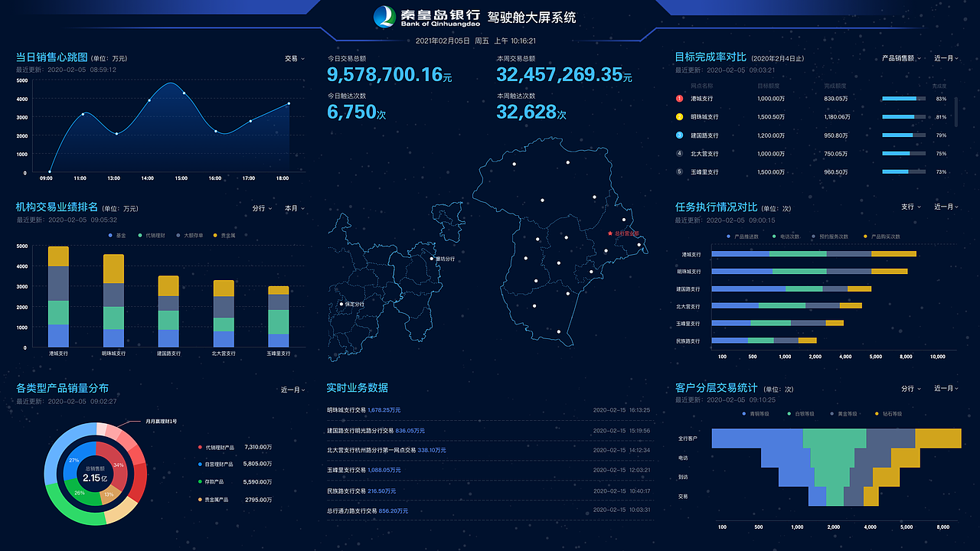This screenshot has height=551, width=980.
Task: Open the 近一月 dropdown in the 任务执行情况对比 panel
Action: [x=946, y=207]
